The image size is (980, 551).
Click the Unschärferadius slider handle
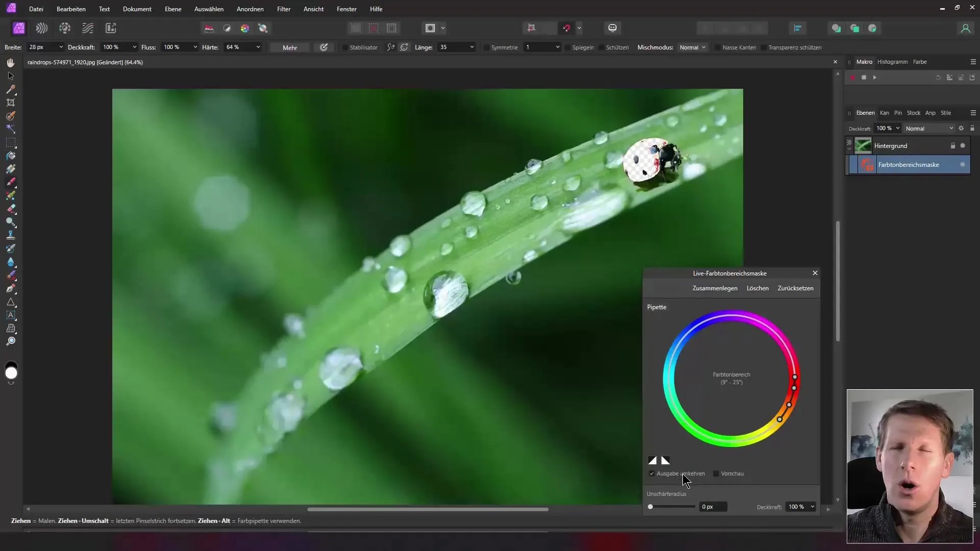click(650, 507)
